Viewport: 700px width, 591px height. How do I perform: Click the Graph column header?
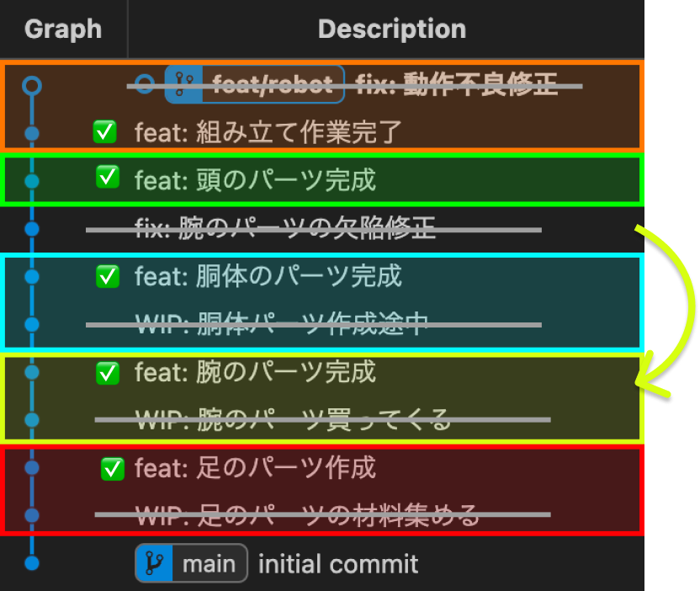63,29
